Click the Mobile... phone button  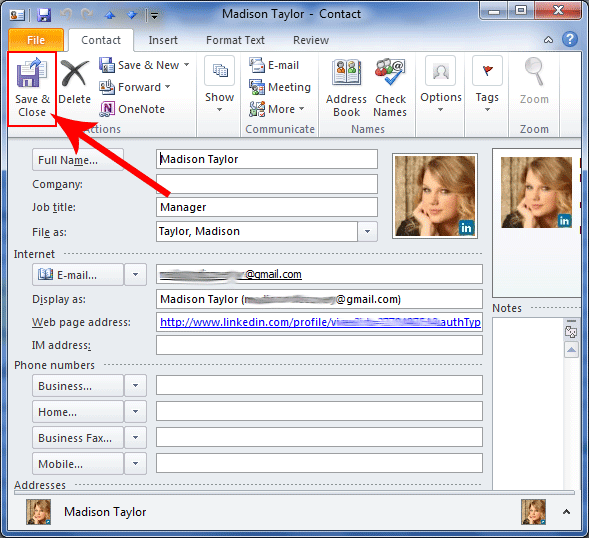78,464
